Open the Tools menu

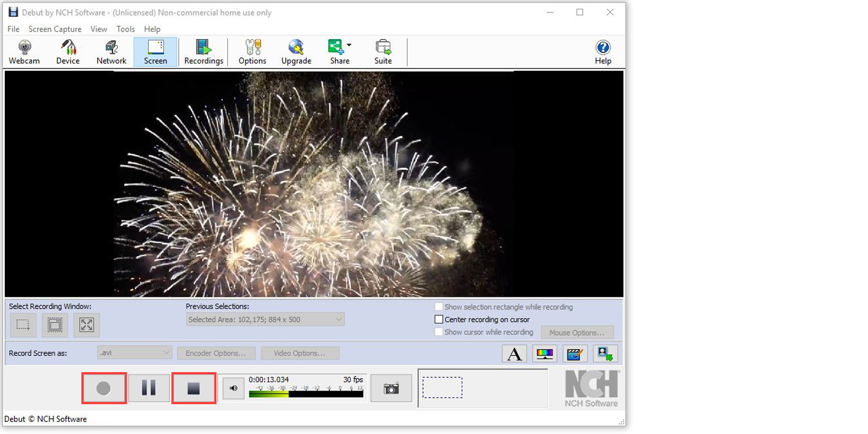(125, 29)
